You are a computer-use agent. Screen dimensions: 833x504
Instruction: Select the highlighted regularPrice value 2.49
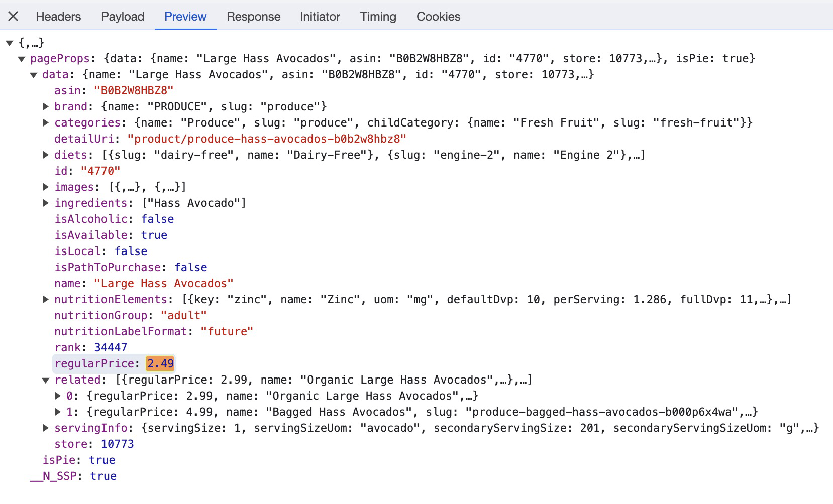coord(159,363)
